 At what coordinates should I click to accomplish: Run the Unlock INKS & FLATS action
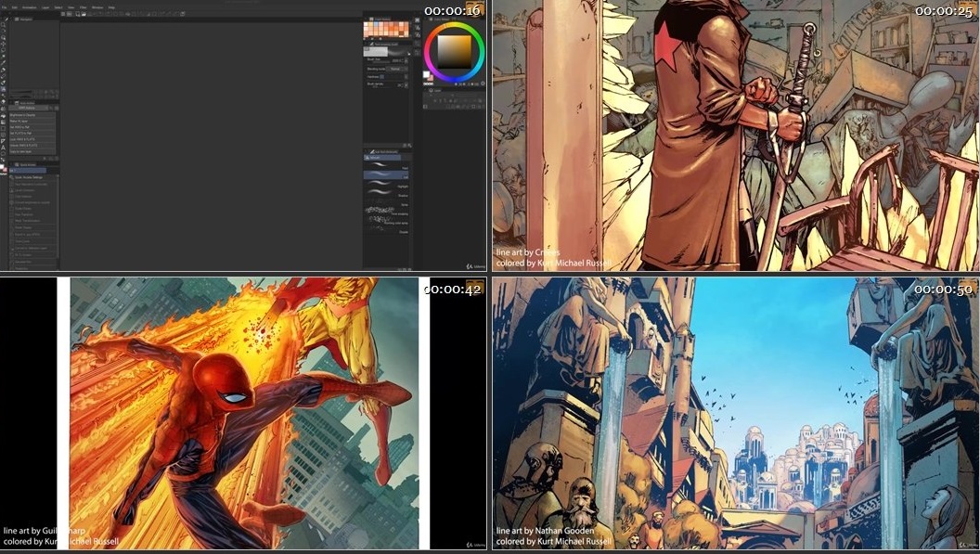point(32,145)
